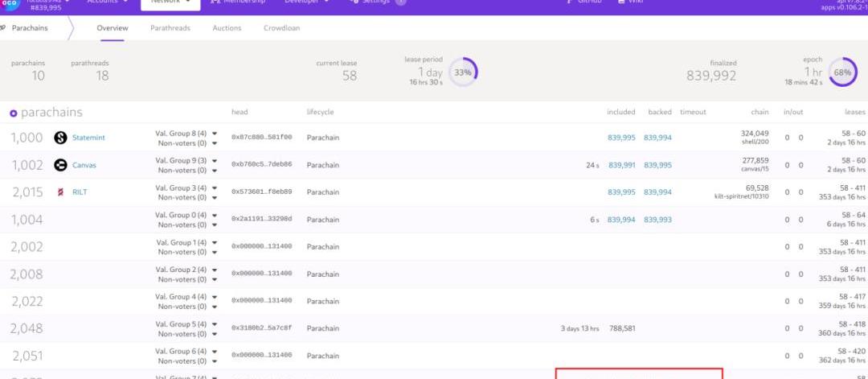Expand Non-voters dropdown in Canvas row
Image resolution: width=868 pixels, height=379 pixels.
point(215,170)
